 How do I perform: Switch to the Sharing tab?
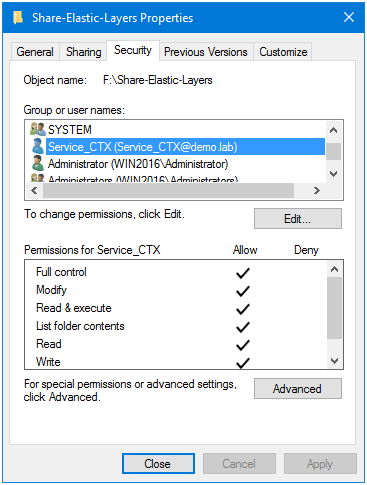pyautogui.click(x=83, y=52)
